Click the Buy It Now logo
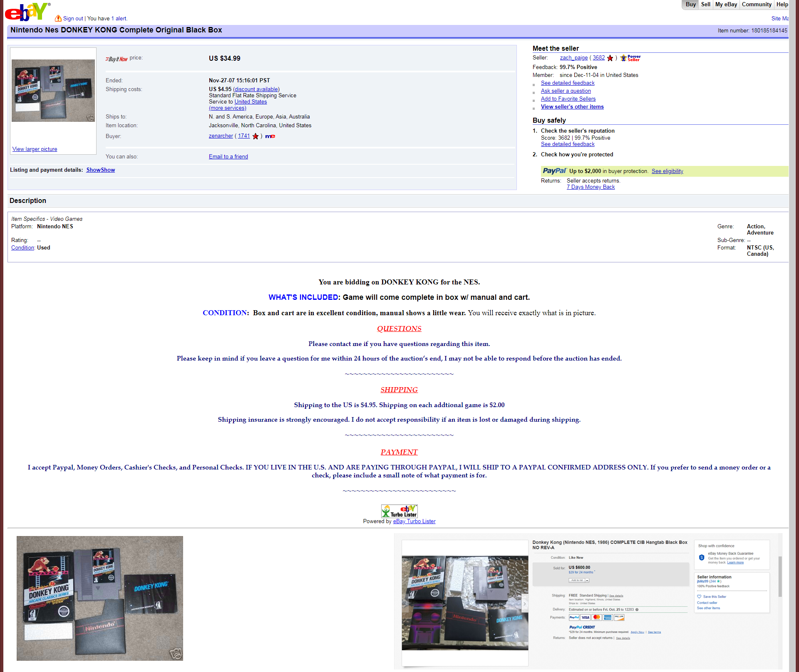Viewport: 799px width, 672px height. coord(117,59)
